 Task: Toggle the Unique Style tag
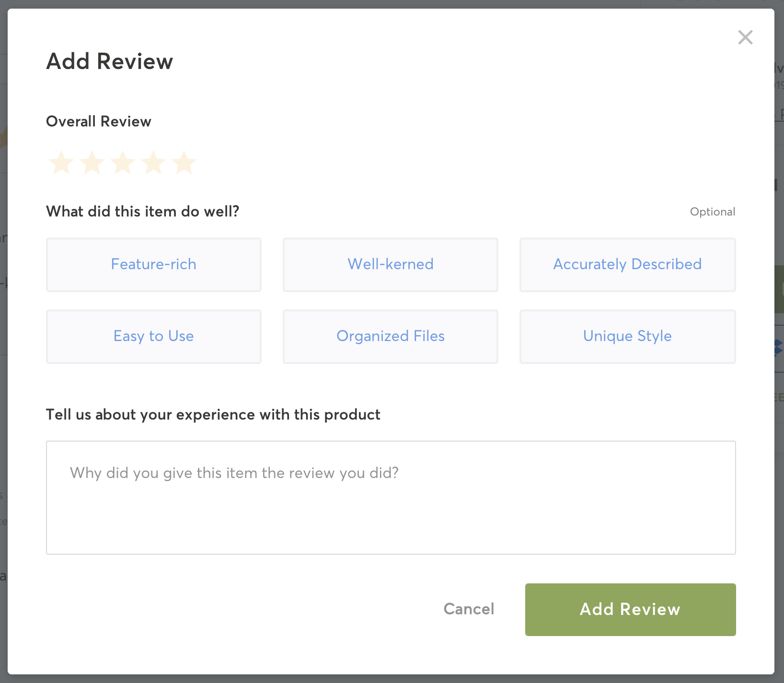628,337
